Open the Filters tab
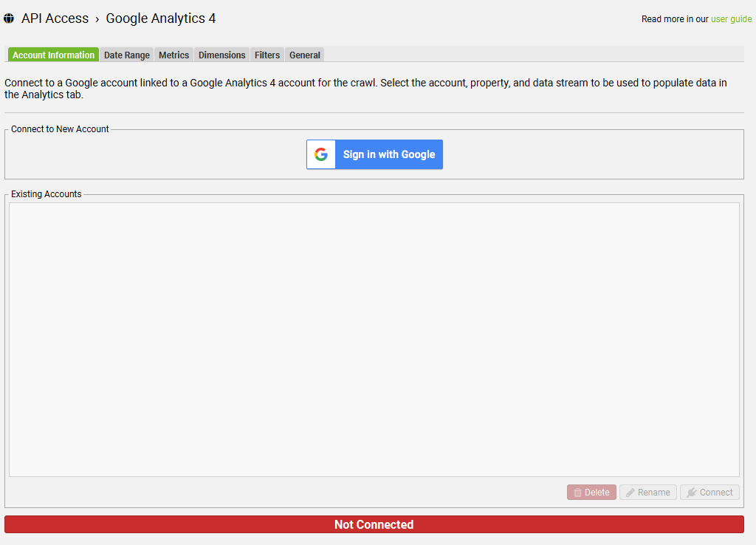Screen dimensions: 756x545 [x=267, y=55]
